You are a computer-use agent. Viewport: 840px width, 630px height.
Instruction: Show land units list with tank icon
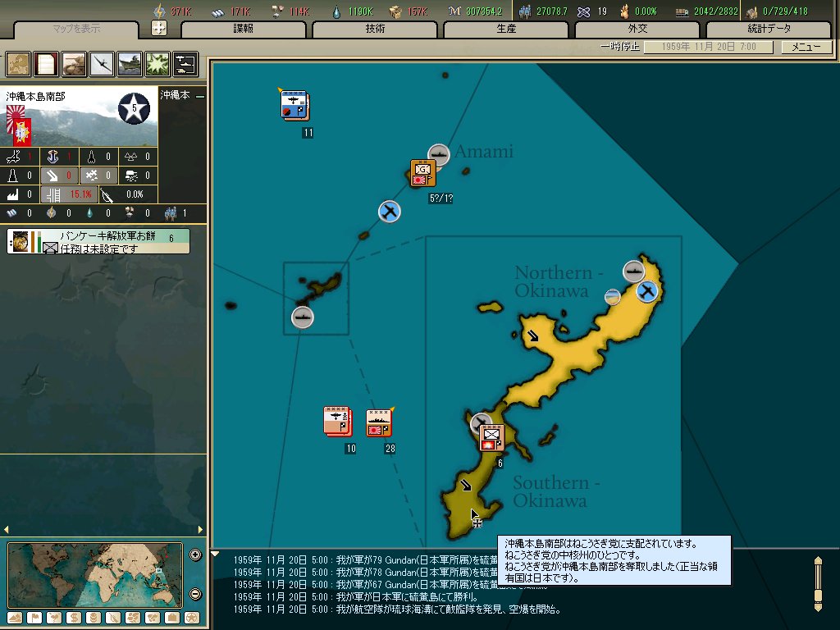[73, 64]
